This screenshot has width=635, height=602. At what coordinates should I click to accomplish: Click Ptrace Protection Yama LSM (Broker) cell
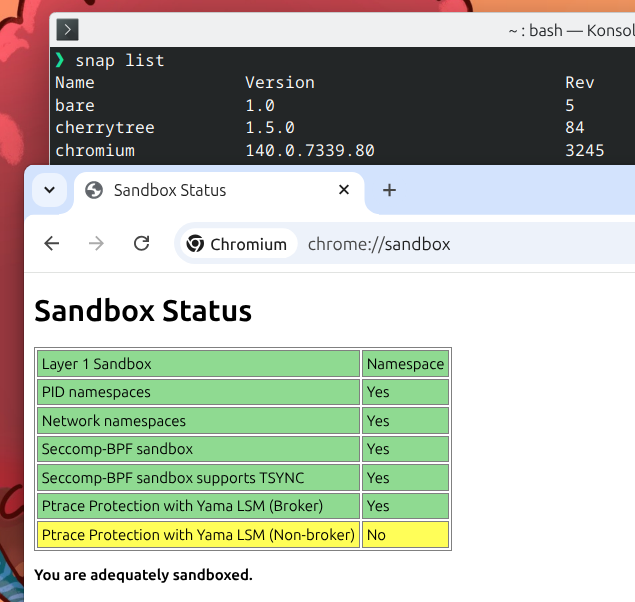click(198, 506)
